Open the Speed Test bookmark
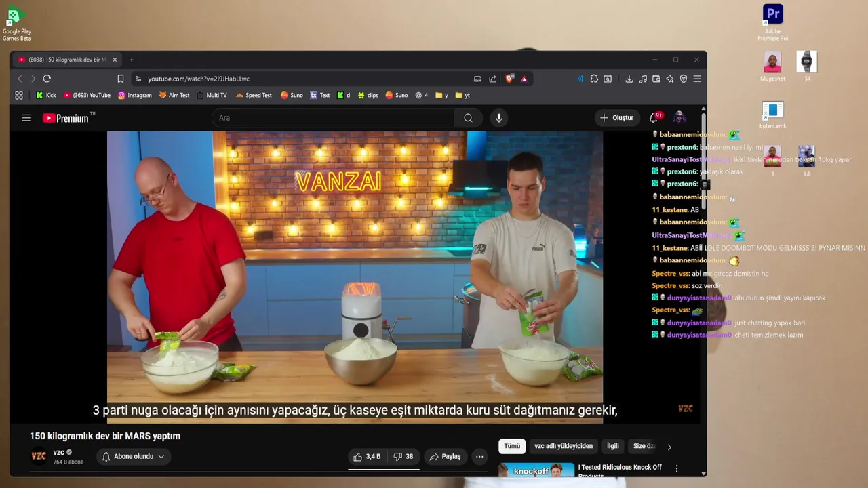The width and height of the screenshot is (868, 488). 254,96
